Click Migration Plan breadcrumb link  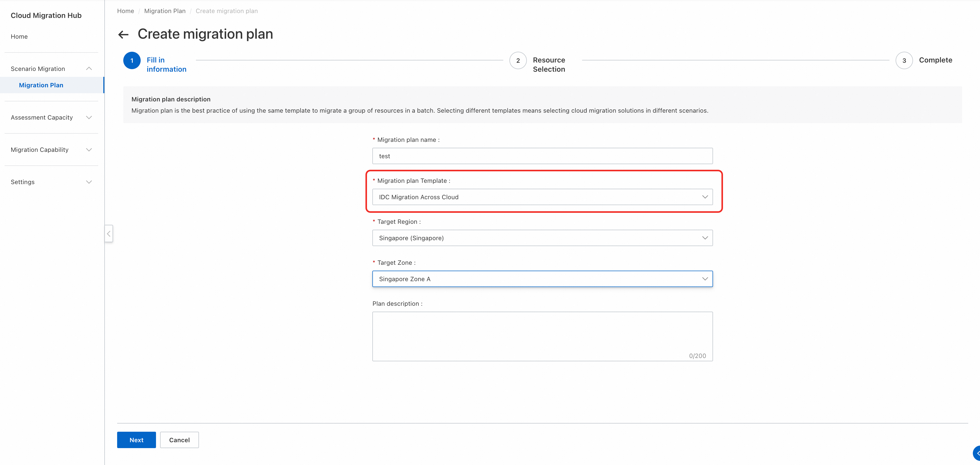pos(165,11)
